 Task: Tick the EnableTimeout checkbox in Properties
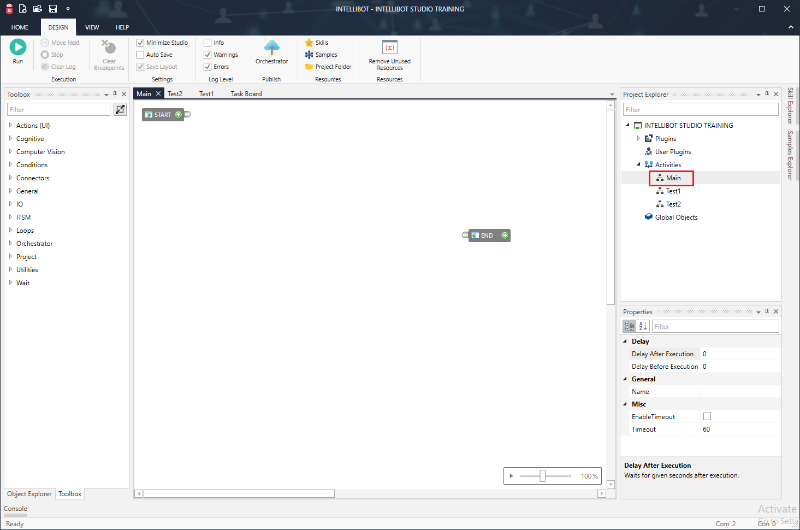pyautogui.click(x=707, y=416)
